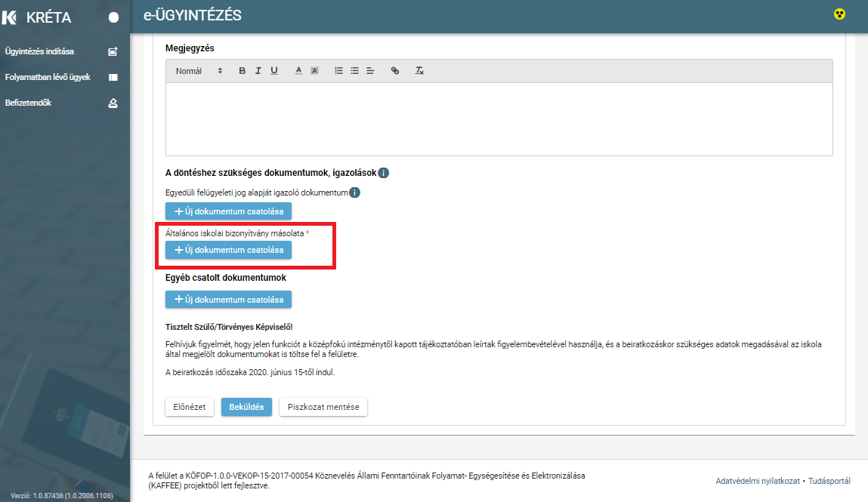
Task: Click info icon beside Egyedüli felügyeleti jog
Action: coord(355,192)
